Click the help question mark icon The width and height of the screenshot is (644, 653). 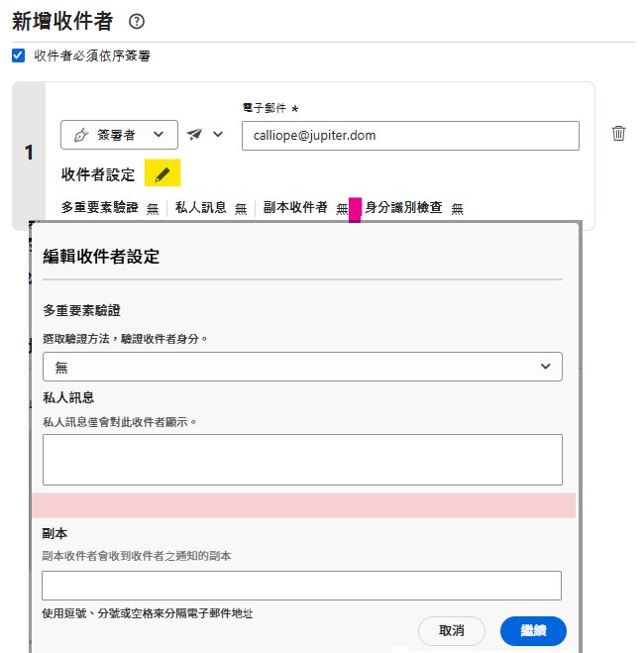(x=137, y=21)
